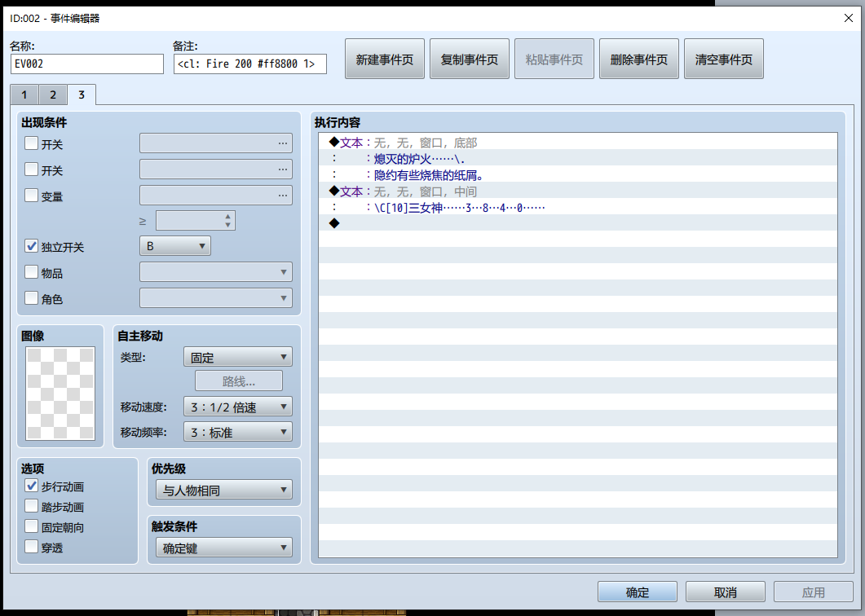The image size is (865, 616).
Task: Switch to event page tab 2
Action: coord(53,95)
